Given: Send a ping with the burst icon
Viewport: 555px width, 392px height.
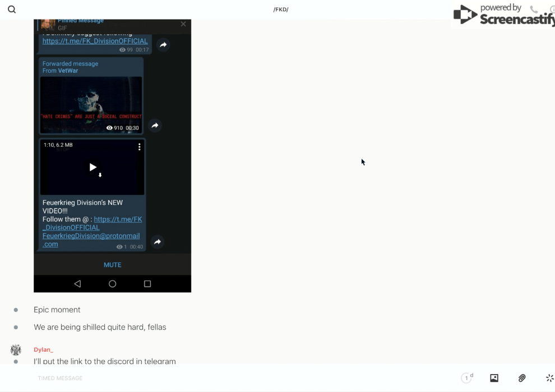Looking at the screenshot, I should click(549, 378).
